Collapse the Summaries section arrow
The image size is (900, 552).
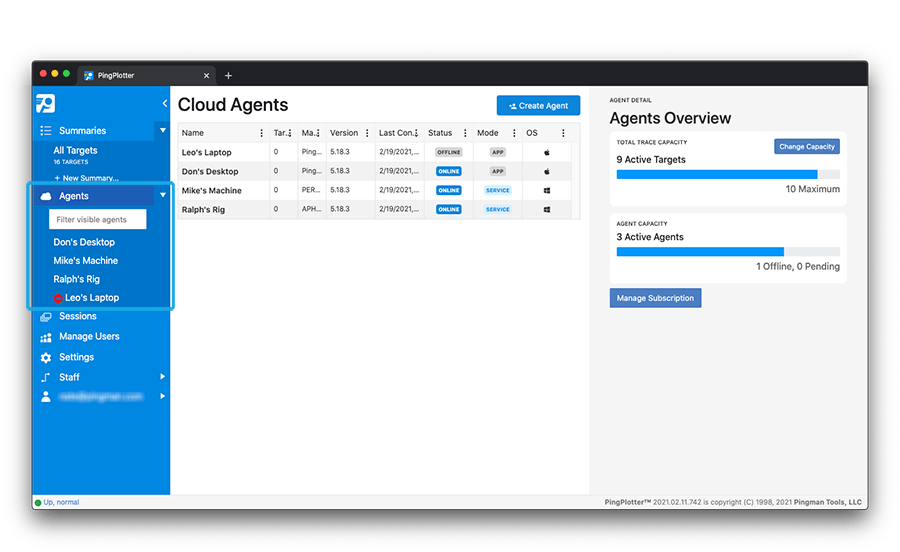(x=162, y=130)
